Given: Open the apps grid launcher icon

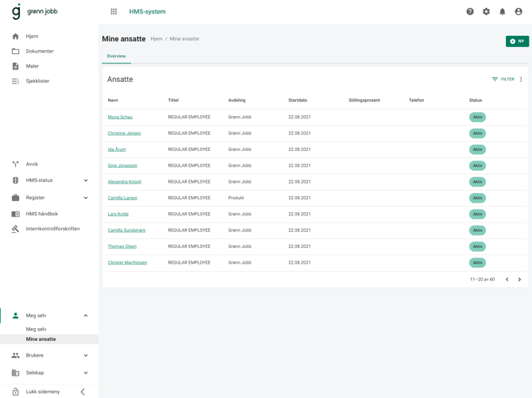Looking at the screenshot, I should [114, 12].
